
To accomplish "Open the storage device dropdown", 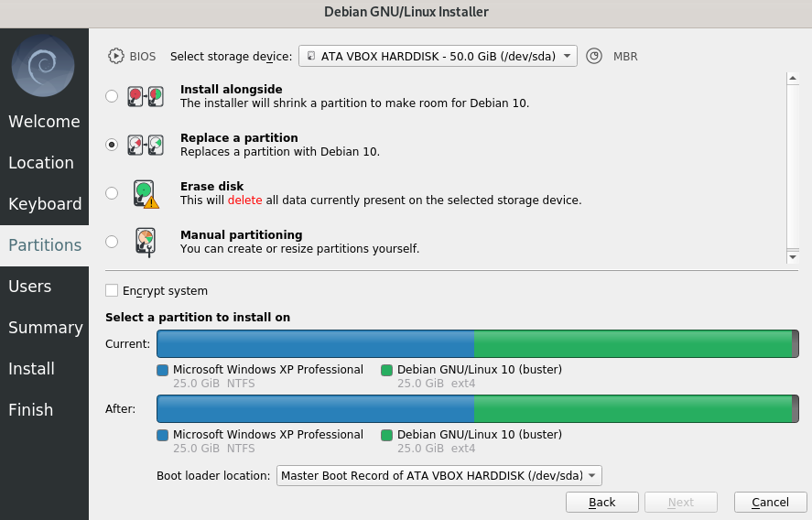I will click(x=438, y=56).
